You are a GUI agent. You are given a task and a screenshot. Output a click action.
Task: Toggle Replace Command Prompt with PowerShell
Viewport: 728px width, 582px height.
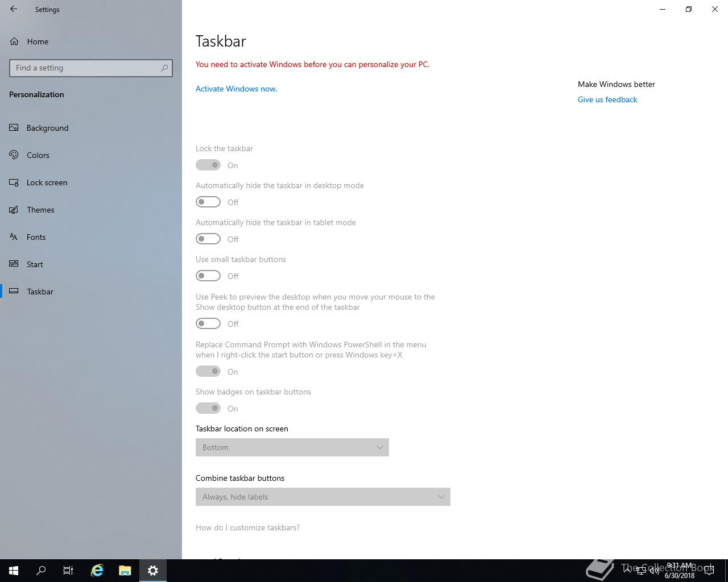(208, 371)
